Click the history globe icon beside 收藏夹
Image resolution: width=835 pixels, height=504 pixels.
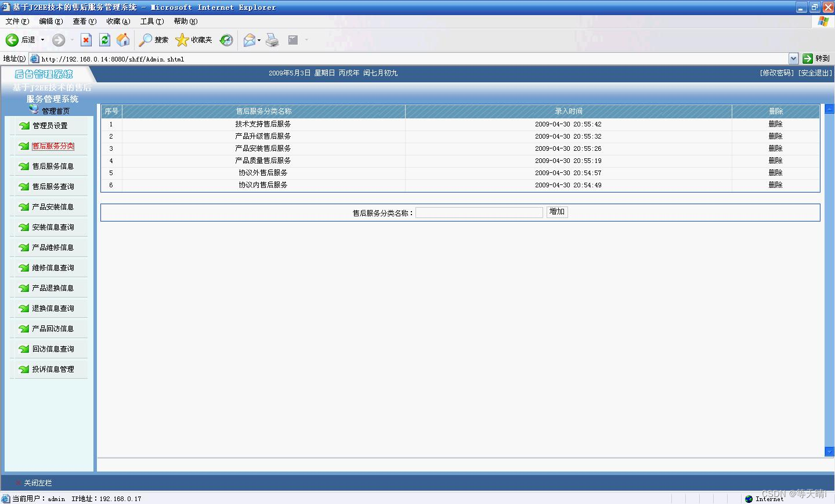click(226, 40)
